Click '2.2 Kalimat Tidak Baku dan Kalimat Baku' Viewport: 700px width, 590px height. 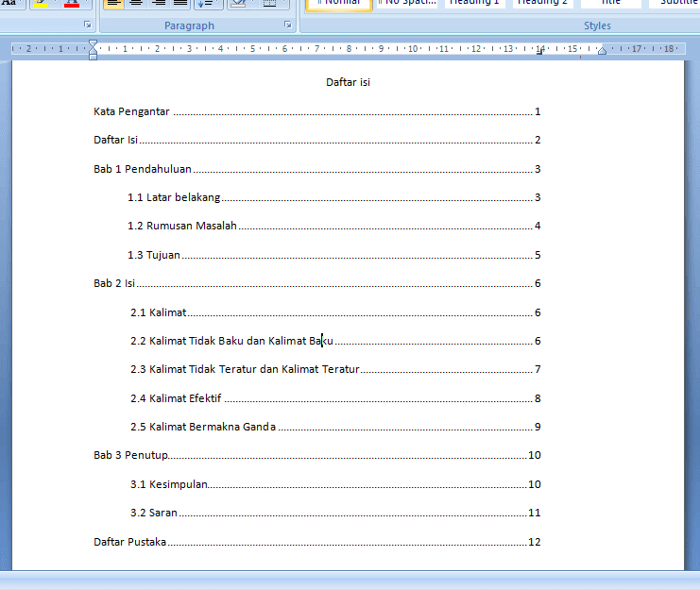[x=231, y=341]
